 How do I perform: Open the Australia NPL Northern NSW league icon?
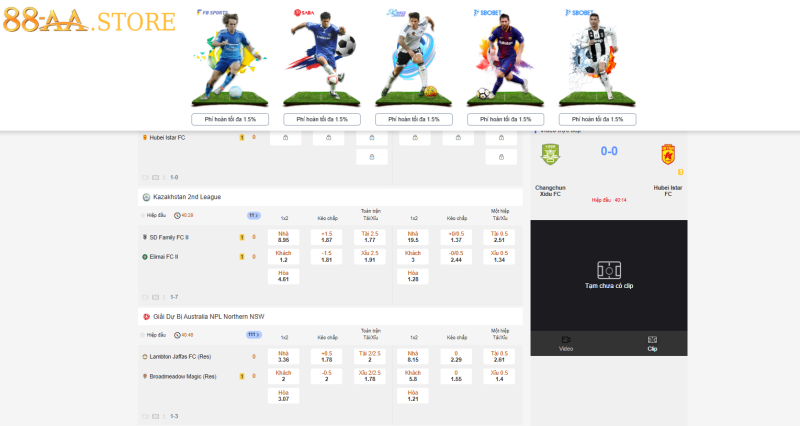146,317
